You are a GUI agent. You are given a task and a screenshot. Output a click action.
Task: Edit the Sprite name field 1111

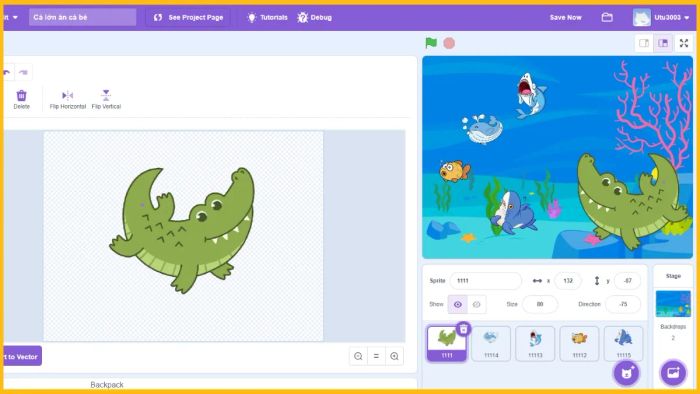[x=485, y=281]
